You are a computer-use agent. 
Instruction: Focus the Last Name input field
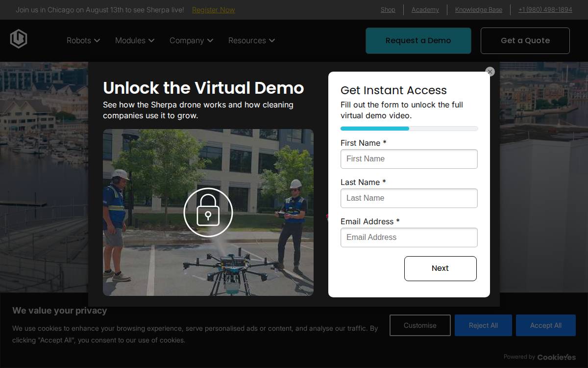(x=409, y=198)
